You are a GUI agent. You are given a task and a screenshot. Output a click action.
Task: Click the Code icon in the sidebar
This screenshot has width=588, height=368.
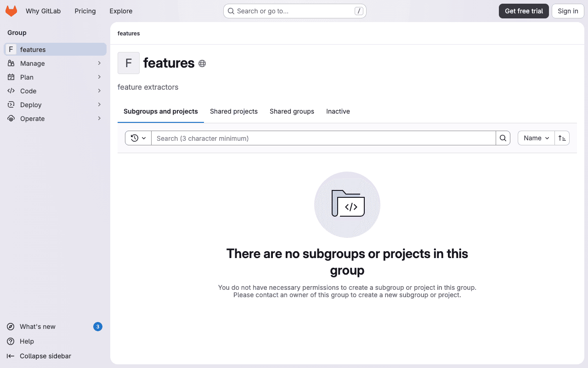[11, 91]
